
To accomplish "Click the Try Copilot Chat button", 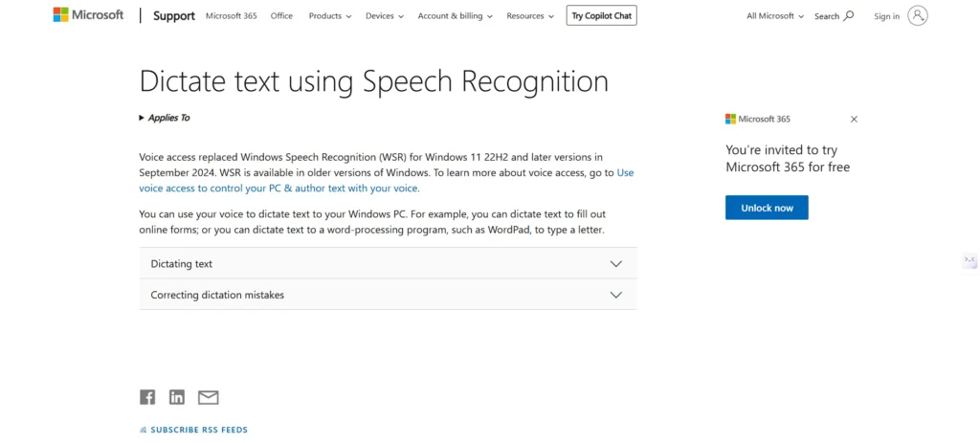I will tap(601, 15).
